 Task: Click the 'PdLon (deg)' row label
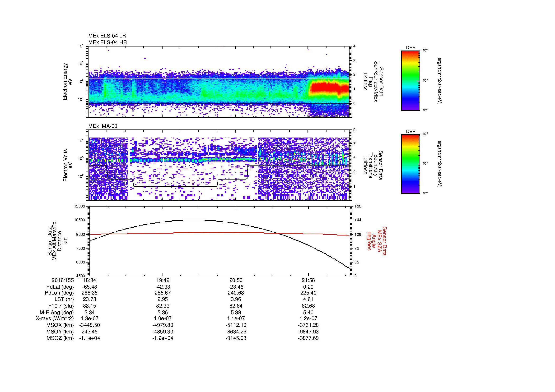(x=60, y=293)
